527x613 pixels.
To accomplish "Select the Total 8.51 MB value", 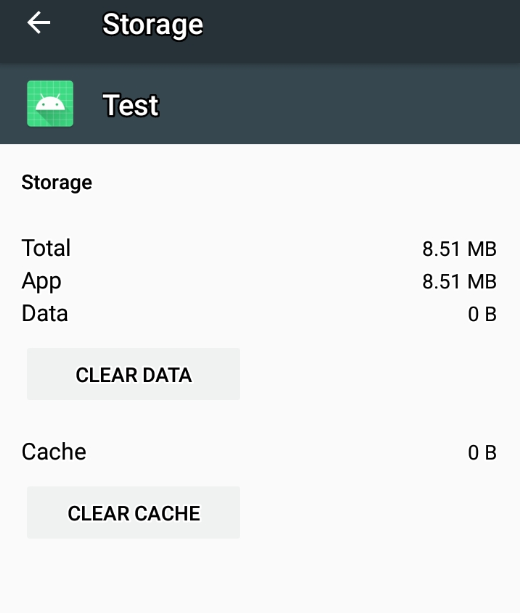I will [x=459, y=249].
